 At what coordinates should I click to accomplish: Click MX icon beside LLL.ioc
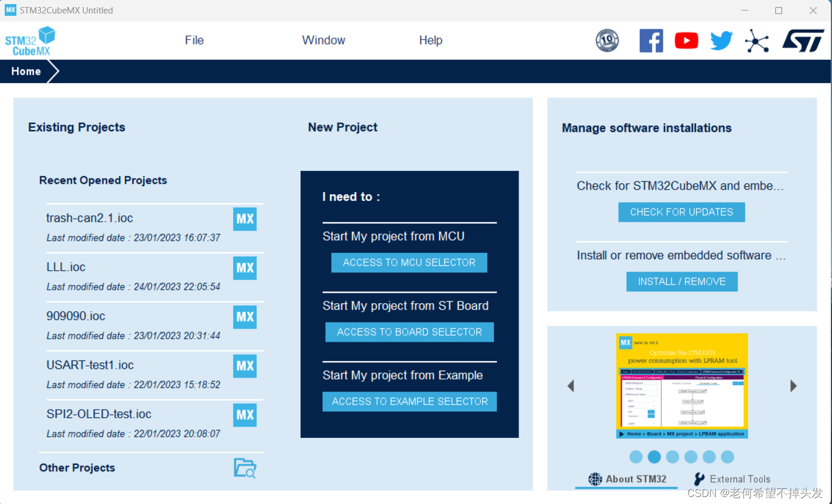[x=245, y=268]
